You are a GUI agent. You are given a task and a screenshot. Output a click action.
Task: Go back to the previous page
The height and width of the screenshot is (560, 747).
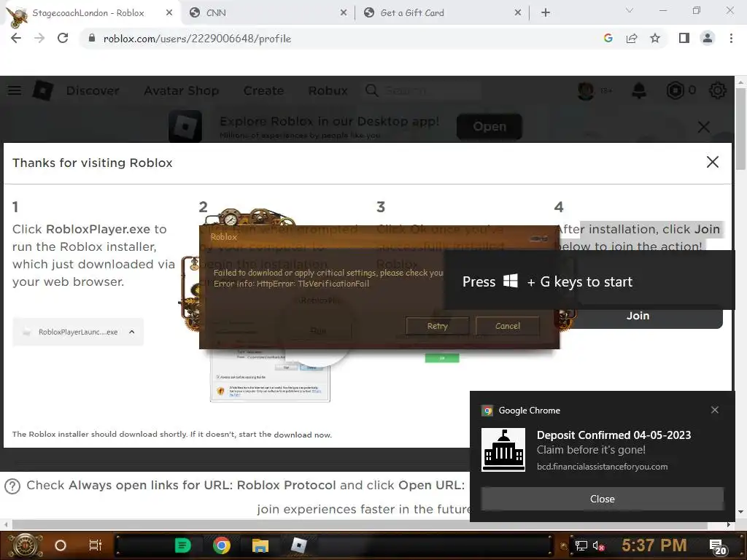coord(16,39)
